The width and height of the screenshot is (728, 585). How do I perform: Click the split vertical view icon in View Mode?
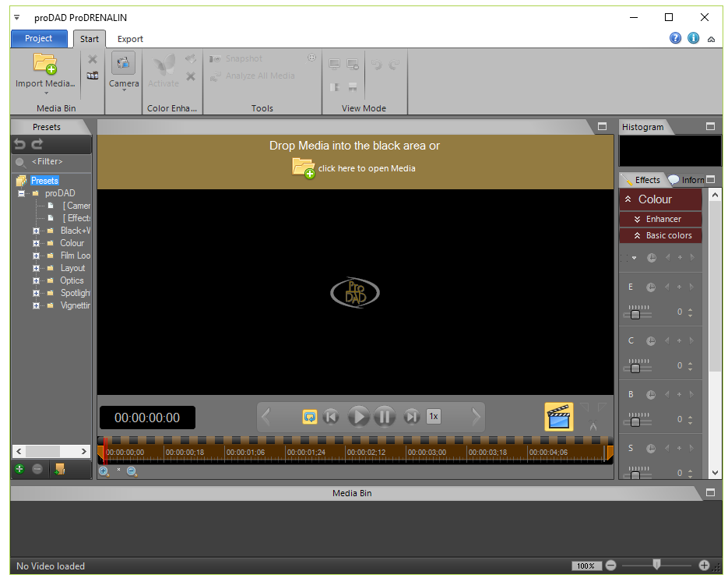334,87
